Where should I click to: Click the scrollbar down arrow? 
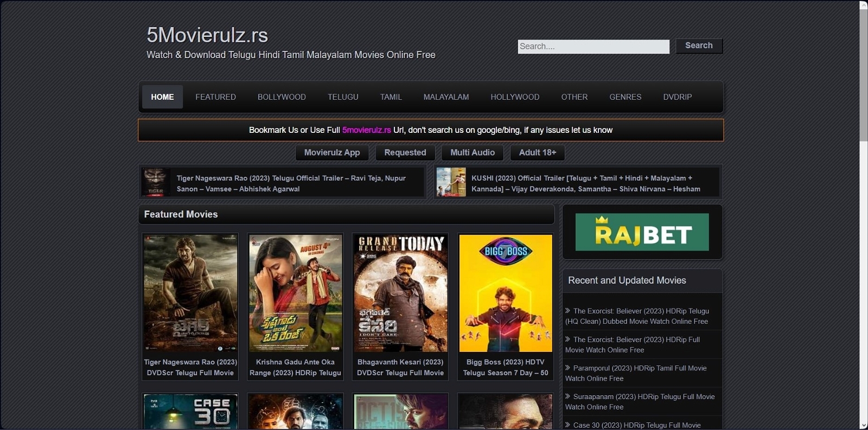[863, 425]
